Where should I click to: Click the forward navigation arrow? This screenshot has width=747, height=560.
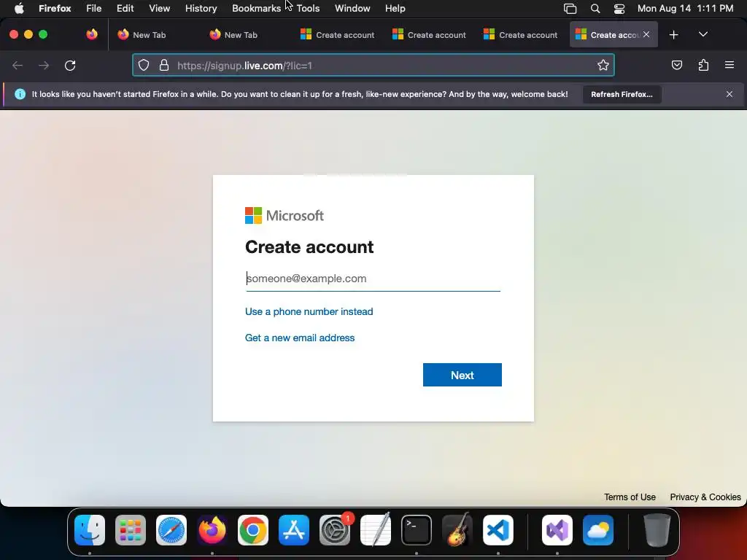click(x=44, y=65)
